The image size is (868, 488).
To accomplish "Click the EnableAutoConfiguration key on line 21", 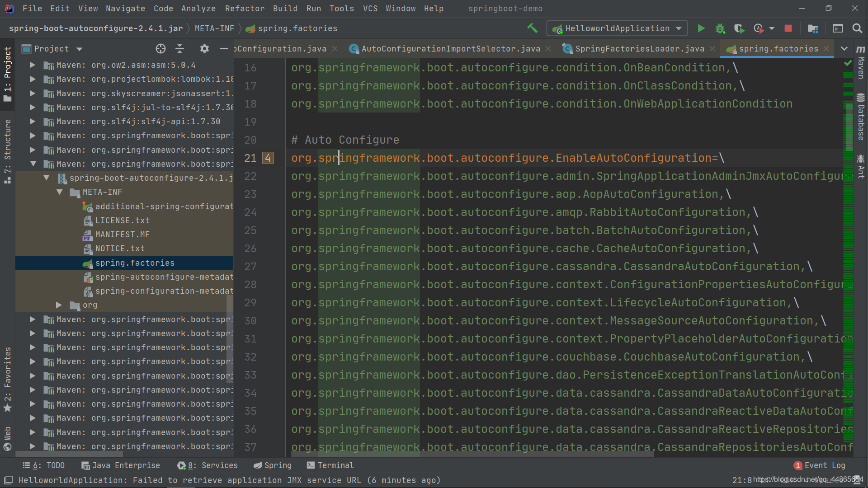I will coord(501,158).
